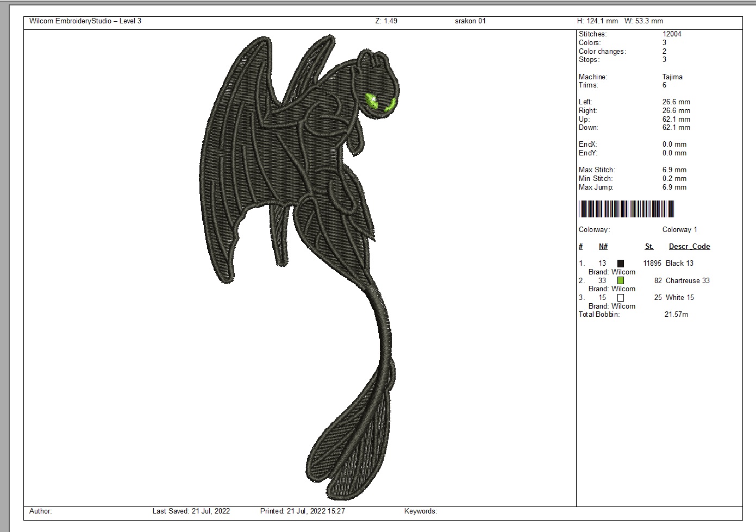Click the 'N#' column header
The width and height of the screenshot is (756, 532).
click(603, 246)
